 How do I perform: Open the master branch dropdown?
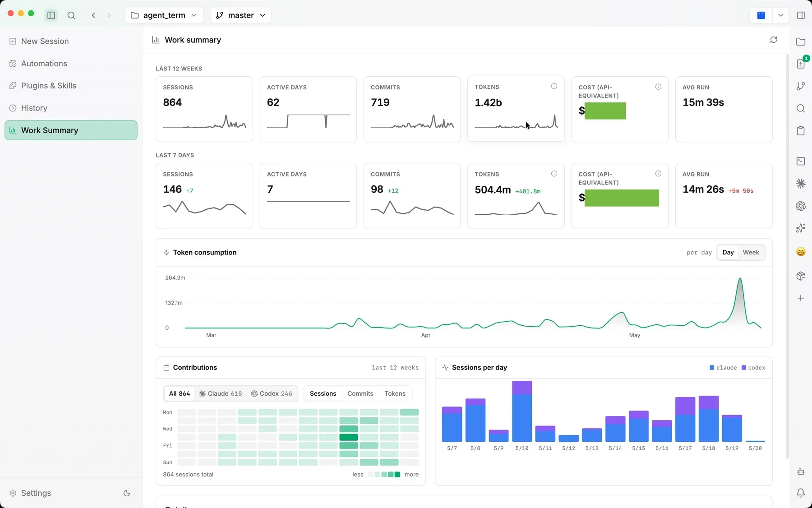(241, 15)
